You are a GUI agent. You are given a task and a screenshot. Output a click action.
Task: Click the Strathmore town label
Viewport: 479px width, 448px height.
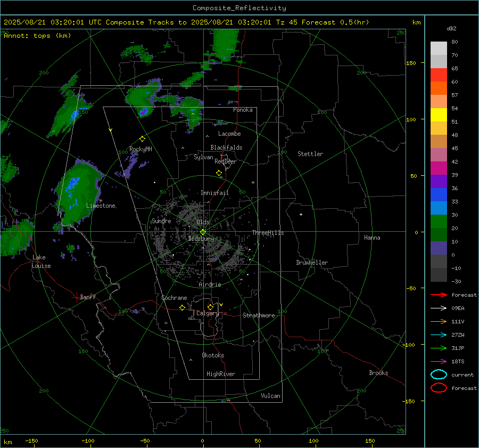pos(259,315)
